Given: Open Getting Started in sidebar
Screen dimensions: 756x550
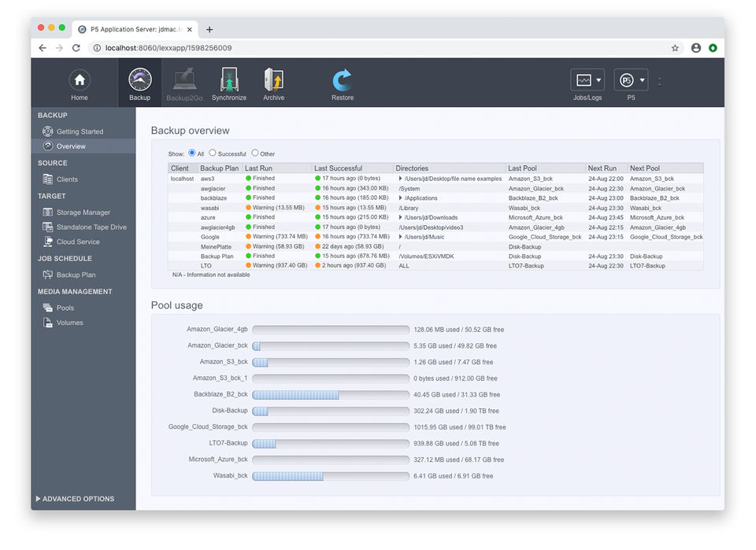Looking at the screenshot, I should point(80,131).
